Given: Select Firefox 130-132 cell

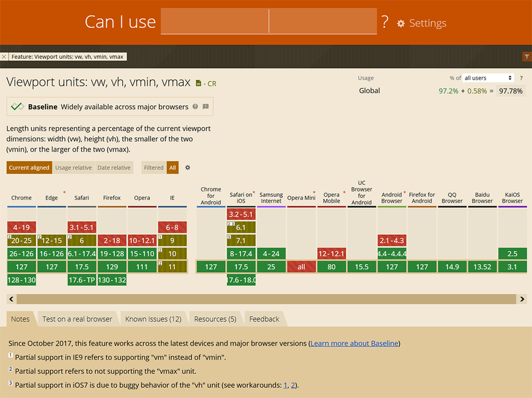Looking at the screenshot, I should point(112,280).
